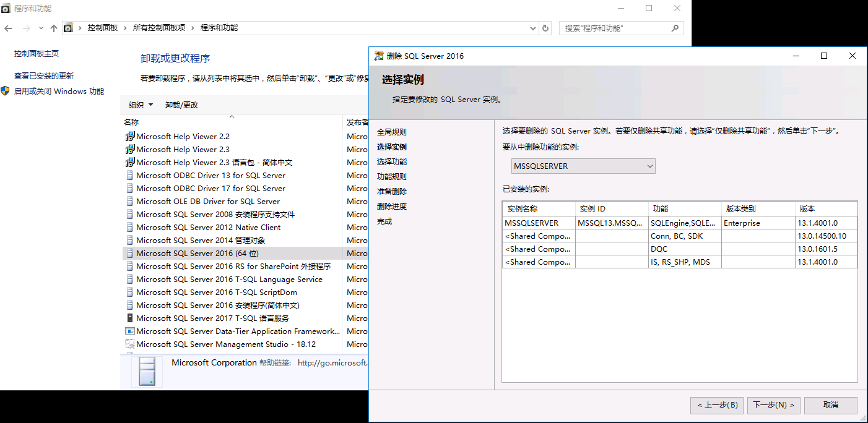Image resolution: width=868 pixels, height=423 pixels.
Task: Sort by the 名称 column header
Action: 232,122
